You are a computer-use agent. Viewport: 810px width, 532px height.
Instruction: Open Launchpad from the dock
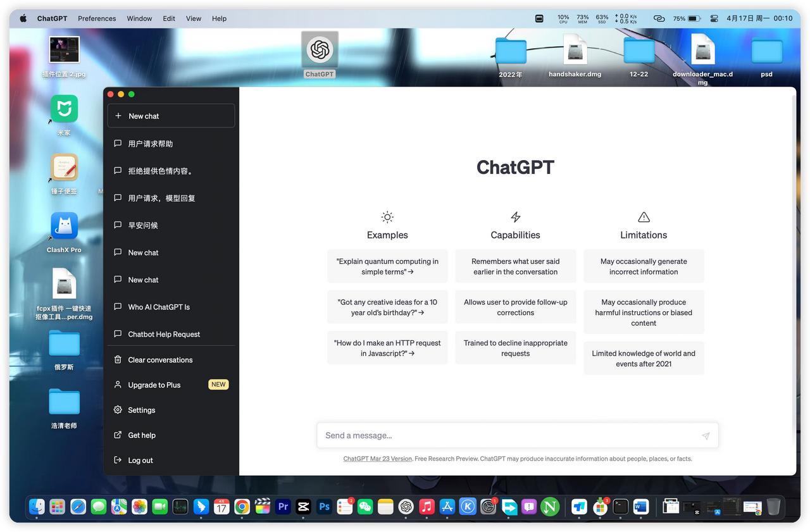[x=58, y=507]
